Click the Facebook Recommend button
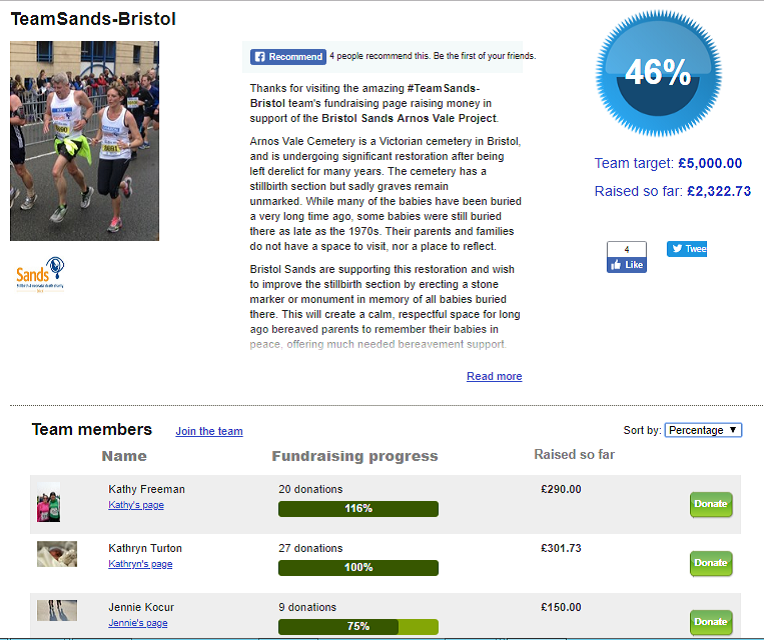This screenshot has width=764, height=640. (x=288, y=57)
